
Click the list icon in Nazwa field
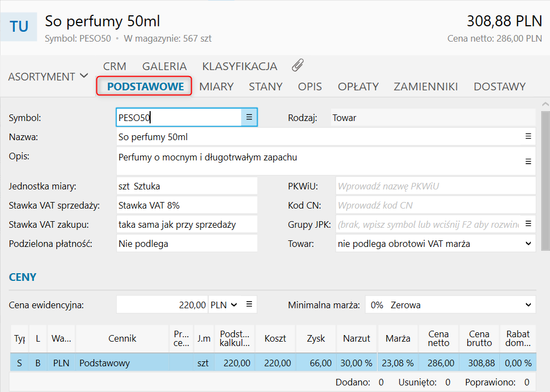click(528, 136)
